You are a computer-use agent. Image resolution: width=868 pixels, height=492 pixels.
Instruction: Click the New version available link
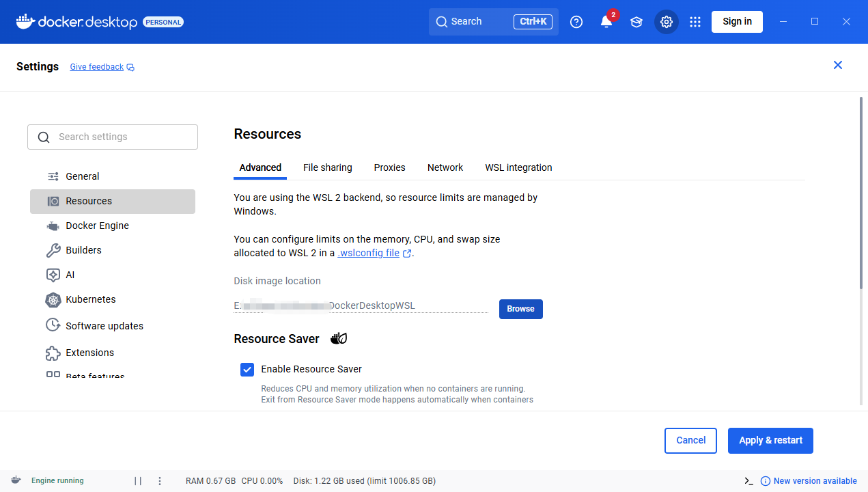tap(815, 481)
